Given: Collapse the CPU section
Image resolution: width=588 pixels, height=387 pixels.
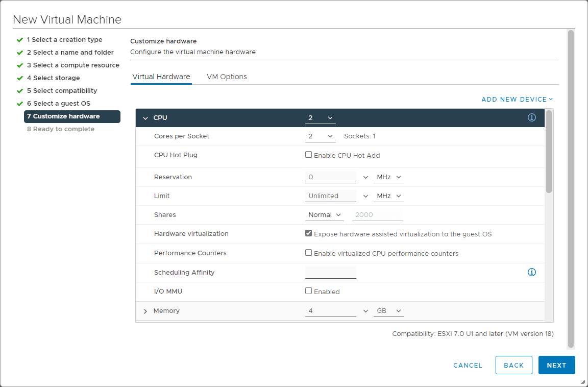Looking at the screenshot, I should 145,117.
